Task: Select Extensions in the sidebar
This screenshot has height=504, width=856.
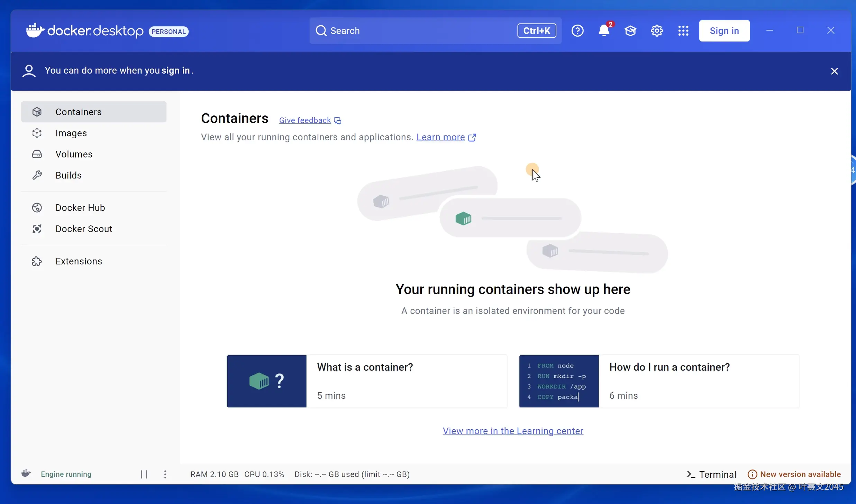Action: pos(79,261)
